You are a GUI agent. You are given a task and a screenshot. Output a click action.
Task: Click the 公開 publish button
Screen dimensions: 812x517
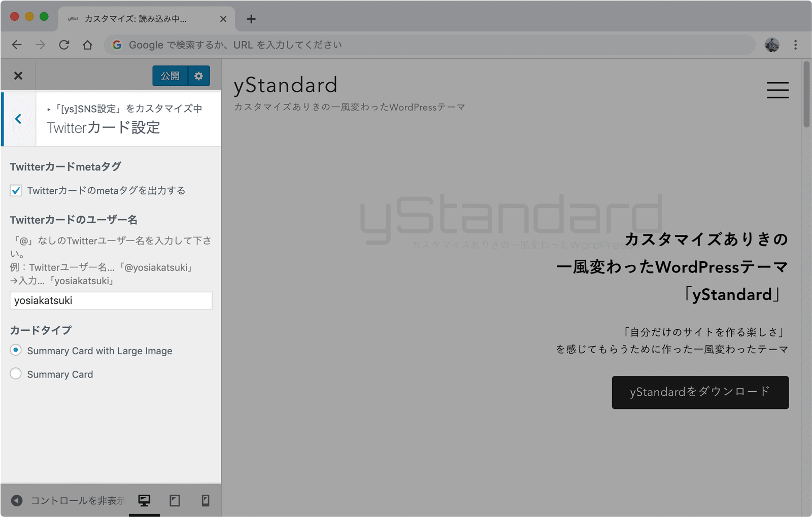tap(170, 76)
